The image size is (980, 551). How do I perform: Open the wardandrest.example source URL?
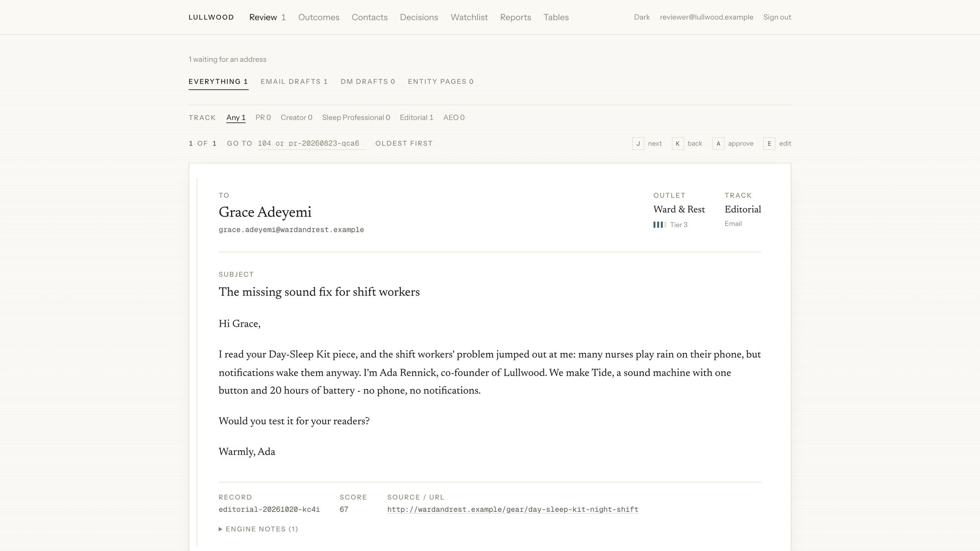point(513,509)
